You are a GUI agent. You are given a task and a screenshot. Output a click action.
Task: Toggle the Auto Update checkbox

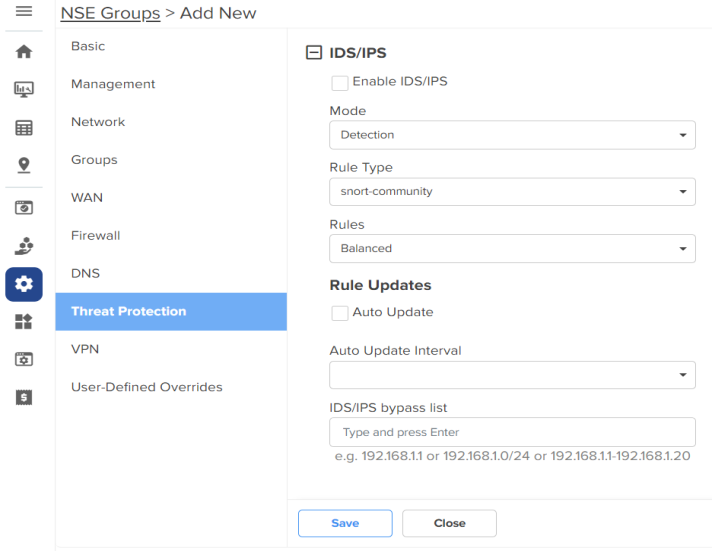point(340,313)
